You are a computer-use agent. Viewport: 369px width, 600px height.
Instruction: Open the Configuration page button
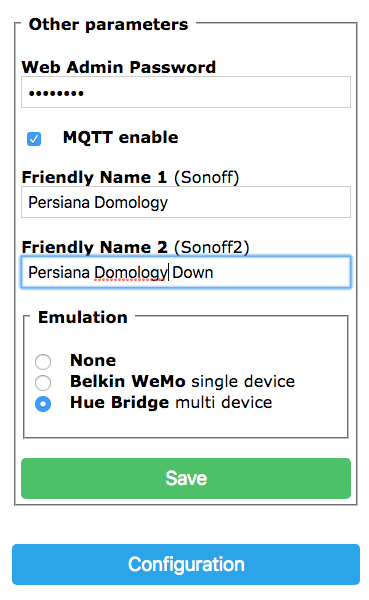tap(186, 564)
